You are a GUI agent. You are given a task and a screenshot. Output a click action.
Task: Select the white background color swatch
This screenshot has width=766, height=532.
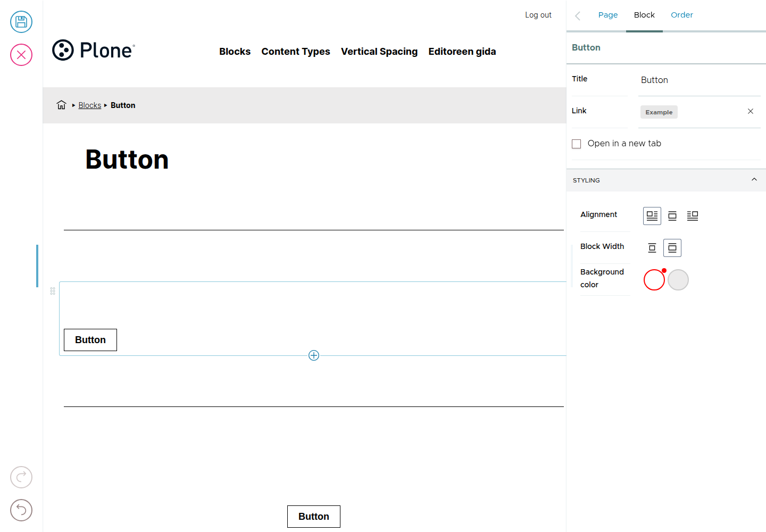(654, 280)
